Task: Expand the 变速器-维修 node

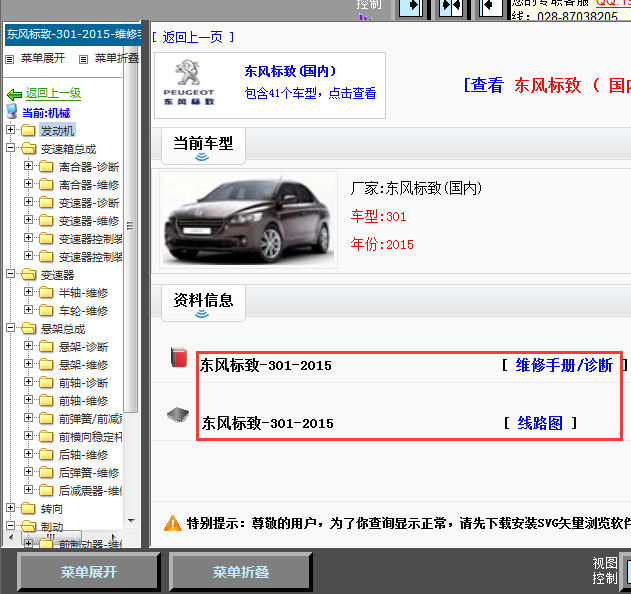Action: (28, 219)
